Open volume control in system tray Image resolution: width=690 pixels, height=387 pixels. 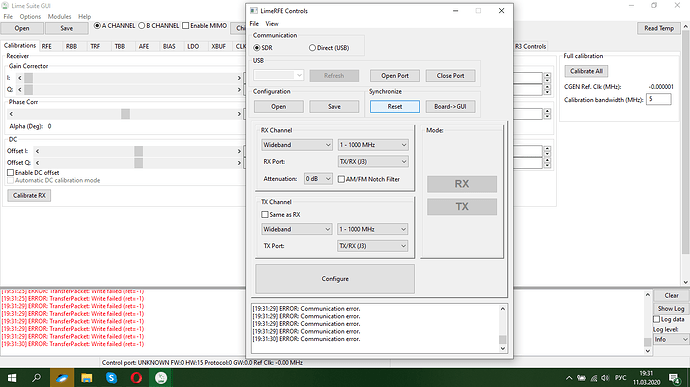[606, 378]
